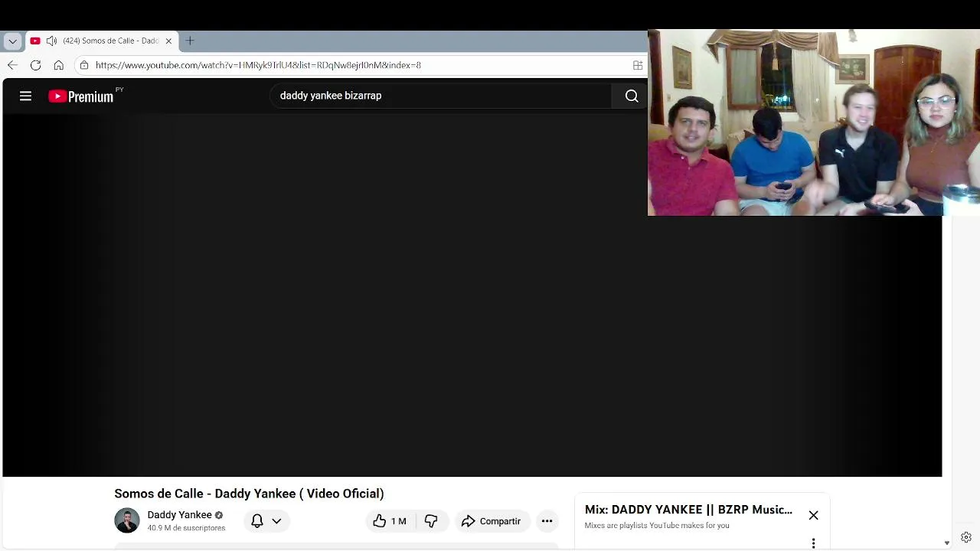
Task: Open the browser tab list chevron
Action: point(12,41)
